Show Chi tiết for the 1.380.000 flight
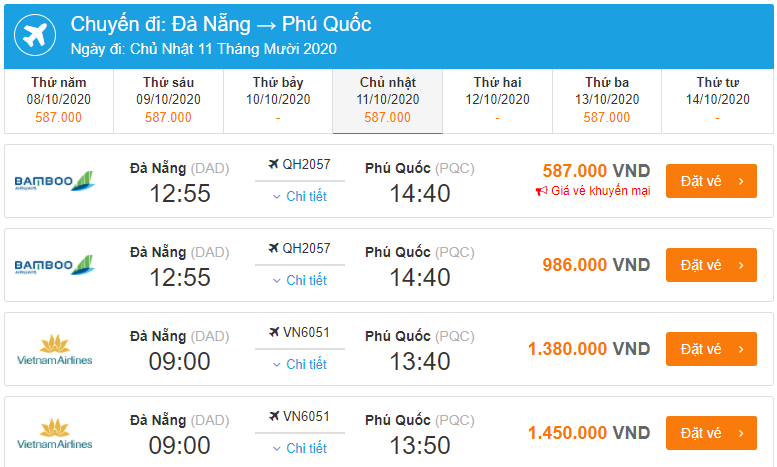The image size is (777, 467). (299, 364)
